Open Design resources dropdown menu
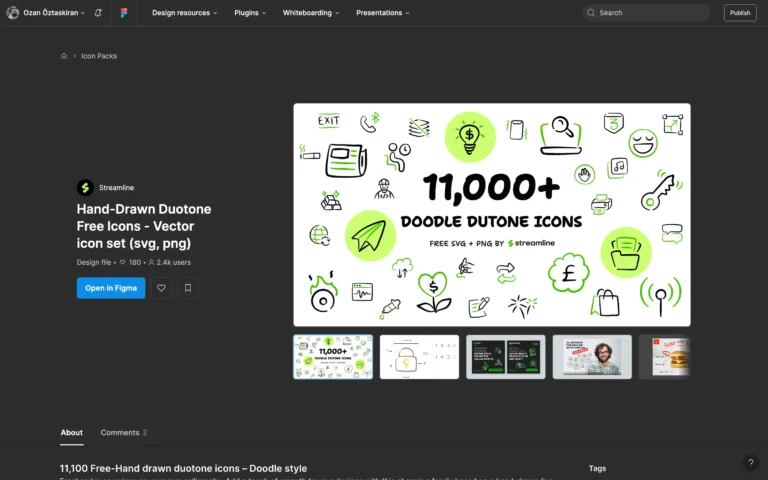The image size is (768, 480). pyautogui.click(x=184, y=13)
